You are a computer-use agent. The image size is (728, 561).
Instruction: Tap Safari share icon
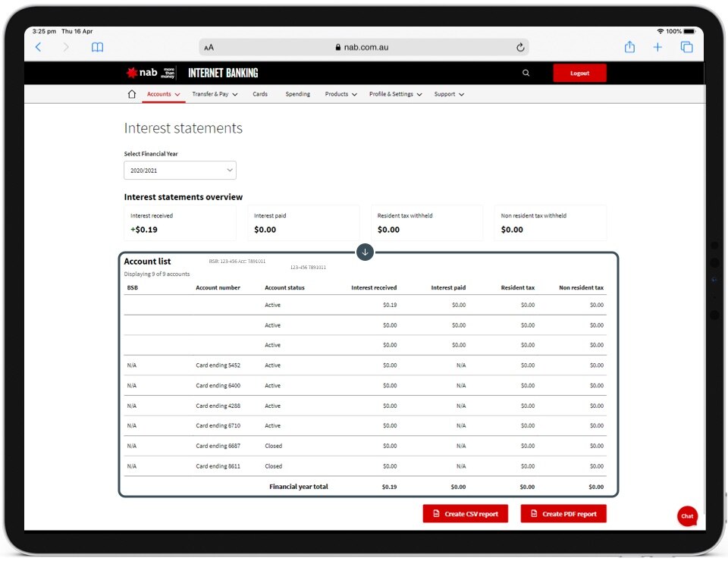(x=629, y=47)
